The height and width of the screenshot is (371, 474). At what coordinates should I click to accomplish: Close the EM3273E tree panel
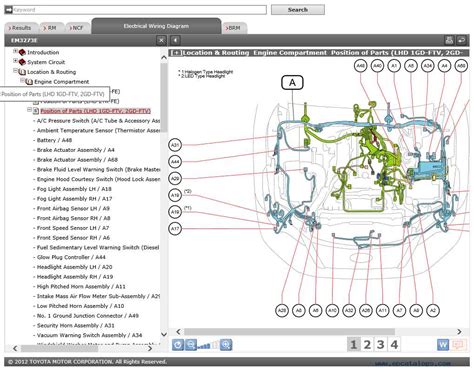161,40
